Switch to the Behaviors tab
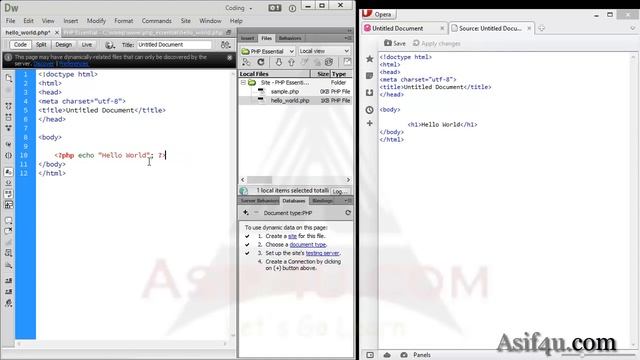This screenshot has width=640, height=360. [290, 38]
